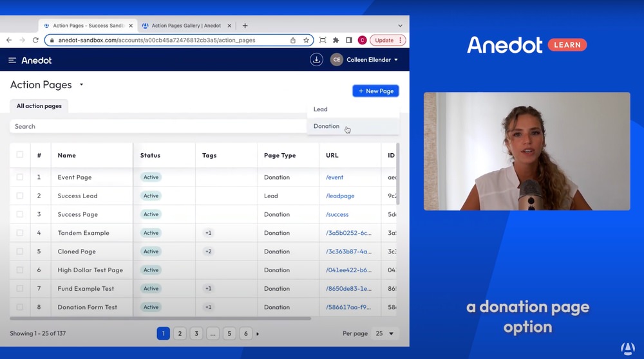The width and height of the screenshot is (644, 359).
Task: Open the /8650de83-1e... URL link
Action: [x=348, y=288]
